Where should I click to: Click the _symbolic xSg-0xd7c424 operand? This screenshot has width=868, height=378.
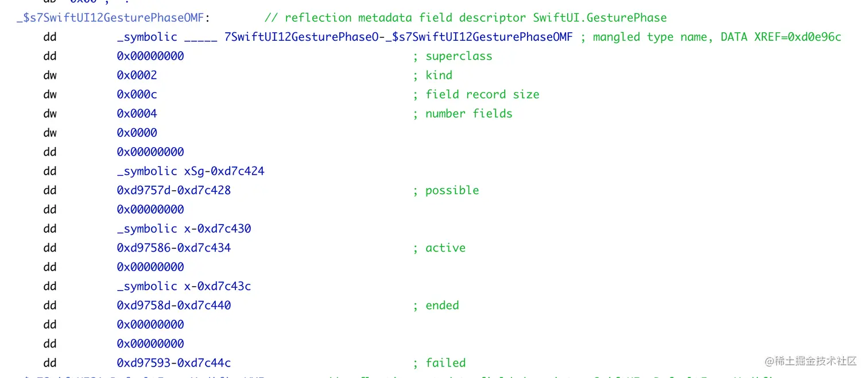click(191, 171)
